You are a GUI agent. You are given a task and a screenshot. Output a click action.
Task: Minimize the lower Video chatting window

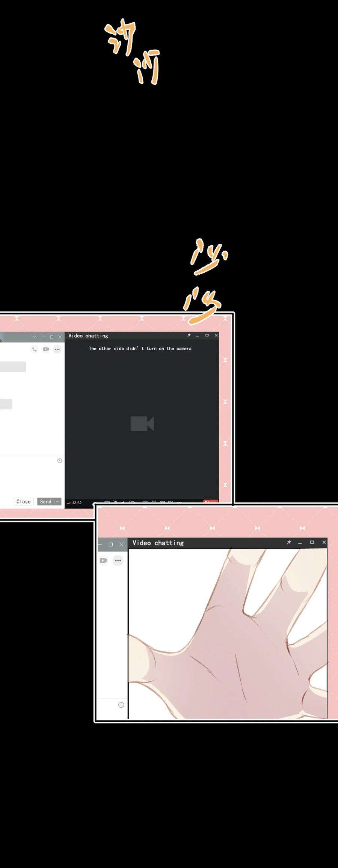(300, 543)
